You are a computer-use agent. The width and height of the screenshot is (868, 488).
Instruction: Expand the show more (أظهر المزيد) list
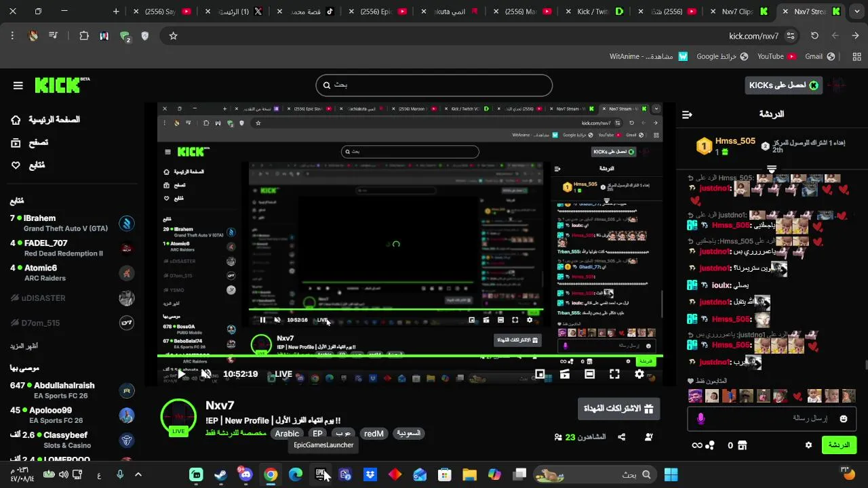pyautogui.click(x=24, y=346)
